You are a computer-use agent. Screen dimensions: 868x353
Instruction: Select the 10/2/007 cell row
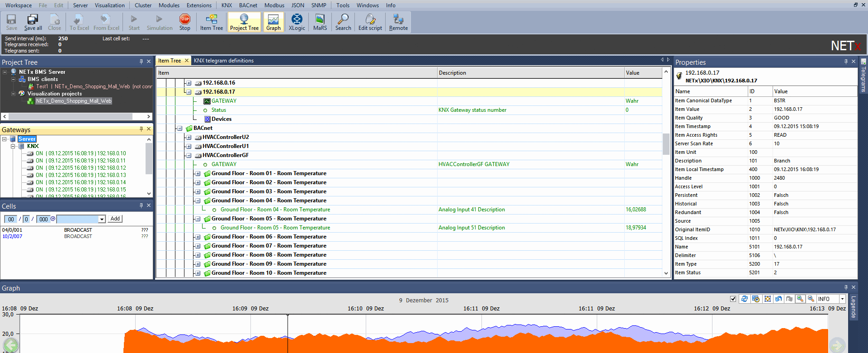coord(76,236)
